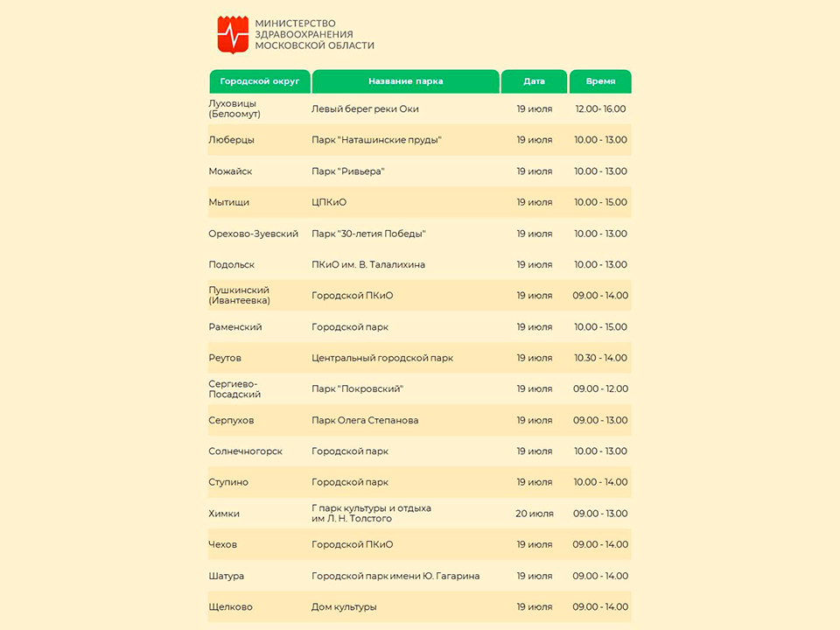The image size is (840, 630).
Task: Click the Реутов time 10.30 - 14.00
Action: (x=600, y=358)
